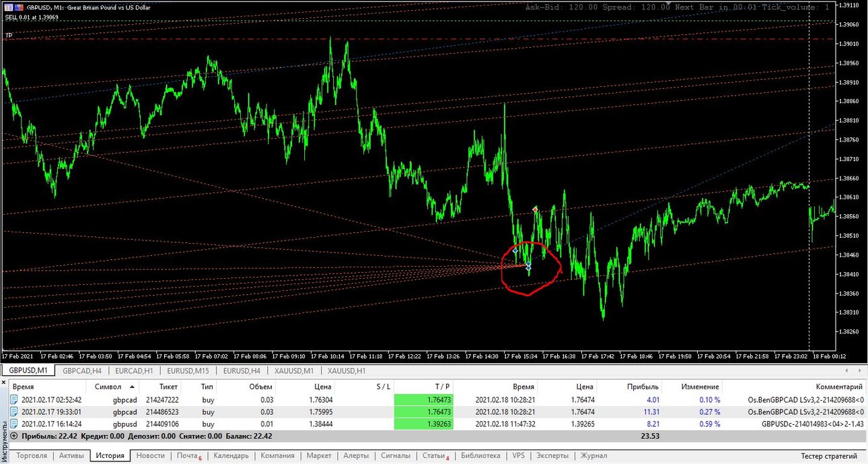
Task: Open the Библиотека tab
Action: (x=481, y=456)
